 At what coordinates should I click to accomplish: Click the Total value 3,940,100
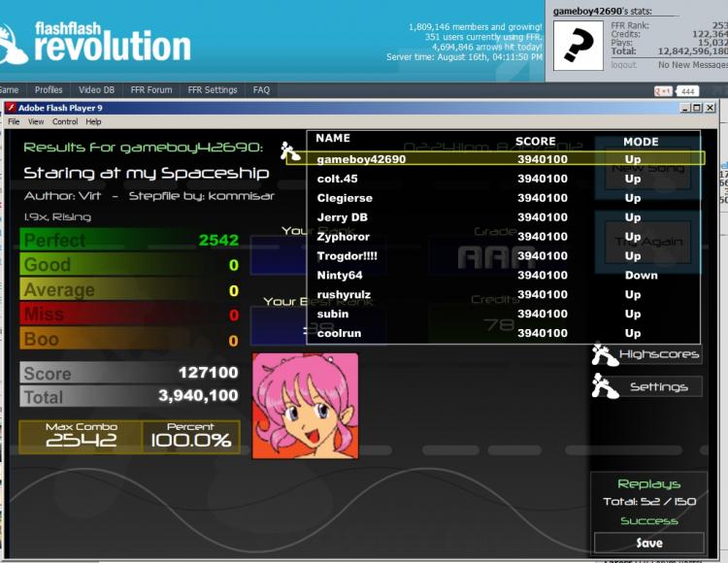198,395
